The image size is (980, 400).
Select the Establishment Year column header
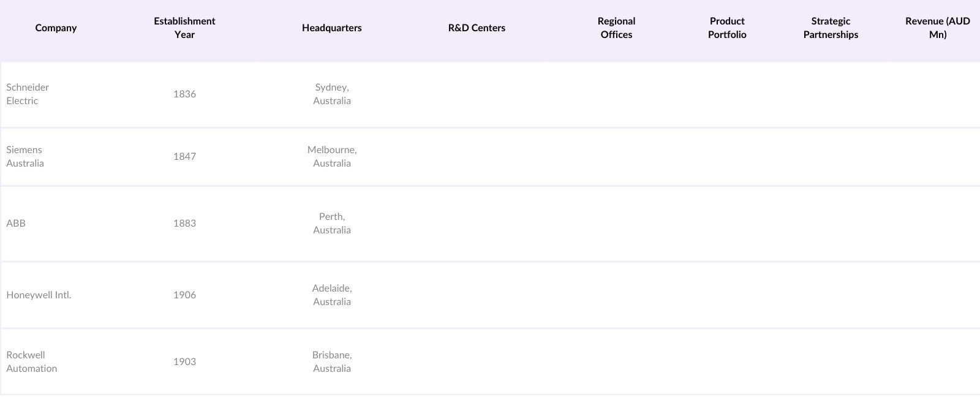coord(184,28)
